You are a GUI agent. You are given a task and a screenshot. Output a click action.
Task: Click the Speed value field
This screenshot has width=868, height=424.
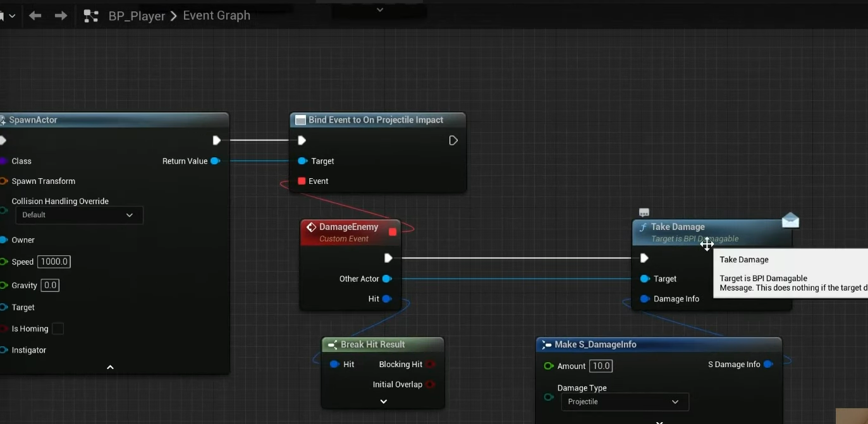tap(54, 262)
